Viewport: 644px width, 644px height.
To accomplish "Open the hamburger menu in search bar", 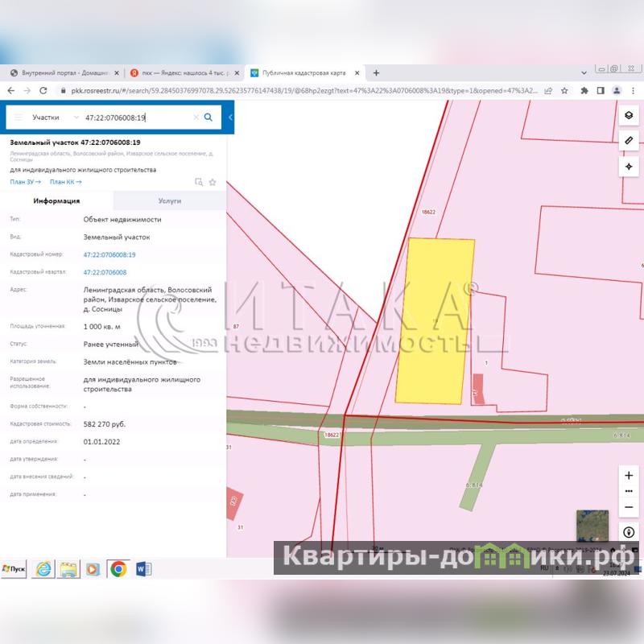I will coord(19,118).
